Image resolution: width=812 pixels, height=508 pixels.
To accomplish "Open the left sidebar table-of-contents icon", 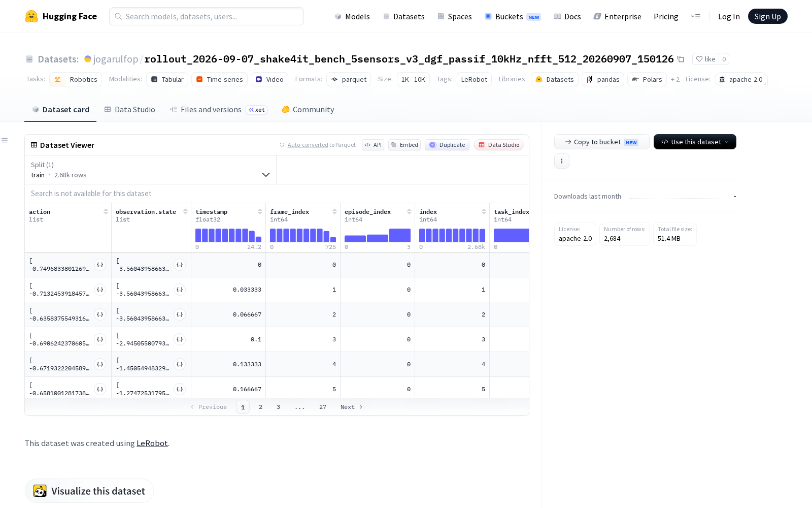I will click(5, 140).
